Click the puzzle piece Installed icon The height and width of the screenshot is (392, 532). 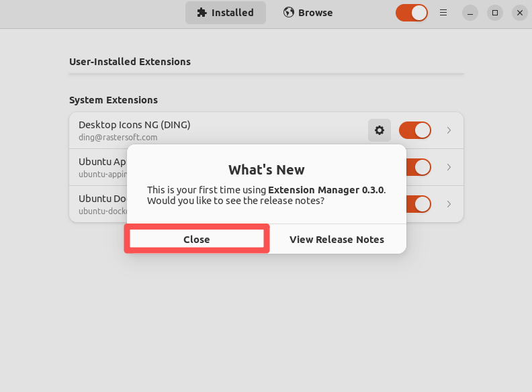tap(202, 13)
